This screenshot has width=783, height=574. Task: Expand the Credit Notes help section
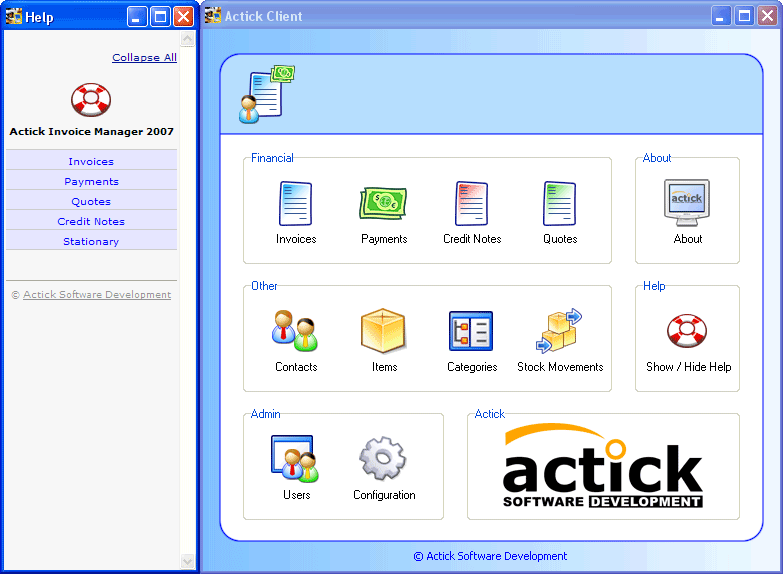[91, 221]
